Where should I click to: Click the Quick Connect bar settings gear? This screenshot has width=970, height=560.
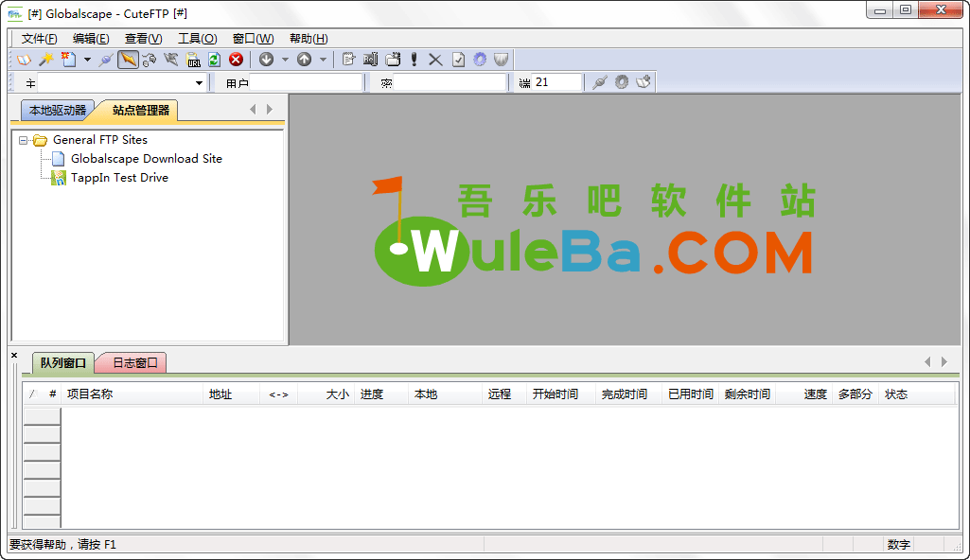[x=622, y=82]
